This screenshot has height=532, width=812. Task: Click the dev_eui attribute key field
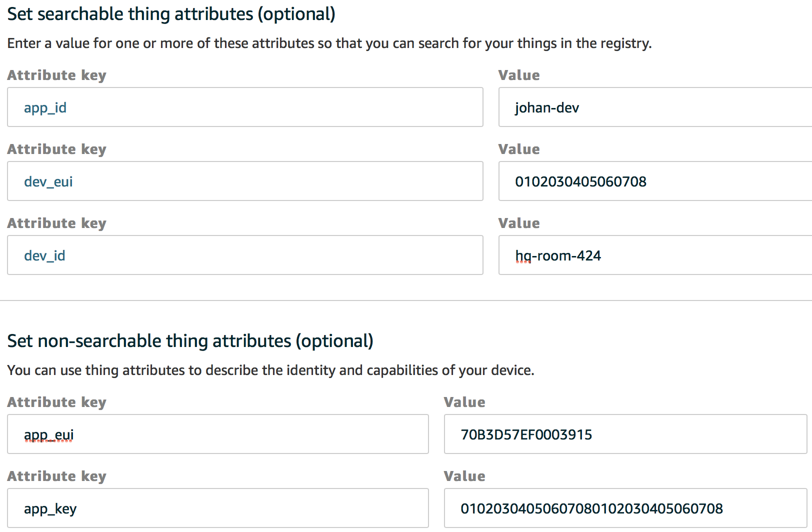click(x=245, y=181)
